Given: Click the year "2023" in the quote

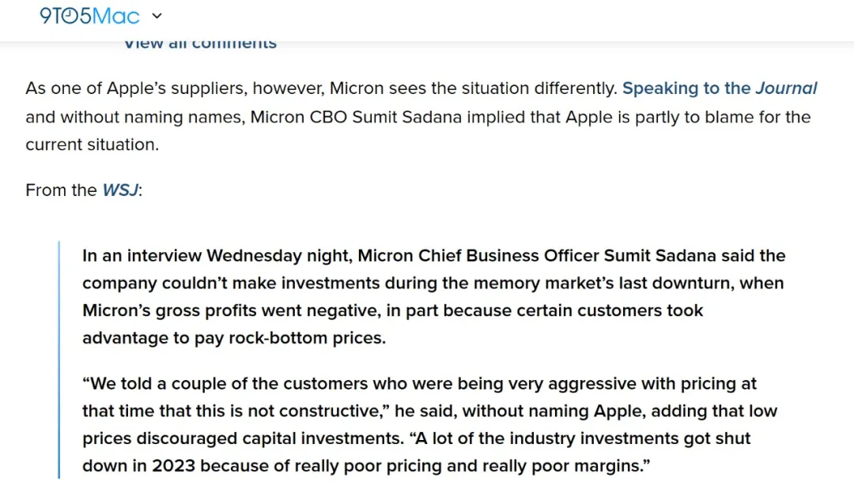Looking at the screenshot, I should coord(173,466).
